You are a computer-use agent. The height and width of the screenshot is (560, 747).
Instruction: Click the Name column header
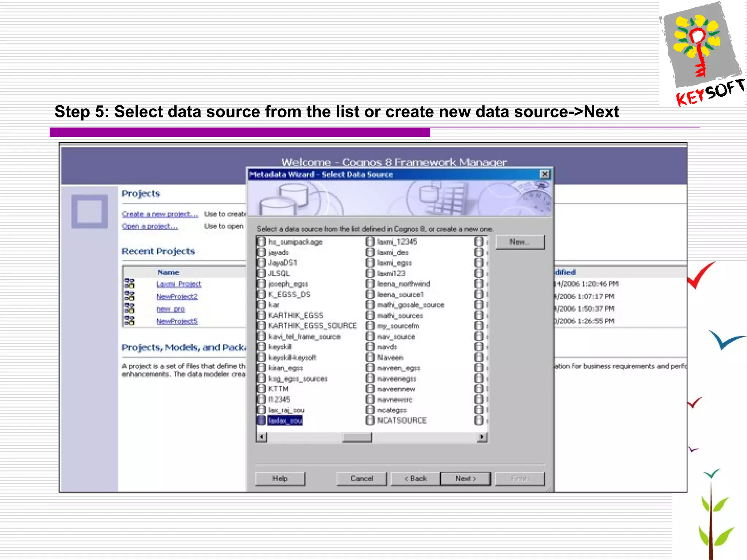click(168, 272)
